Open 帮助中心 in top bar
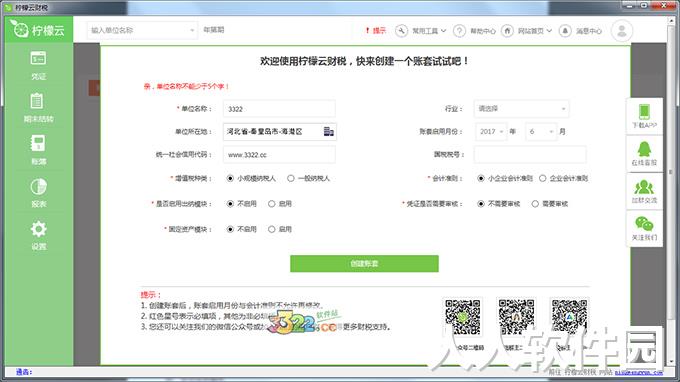The height and width of the screenshot is (382, 680). pyautogui.click(x=483, y=31)
